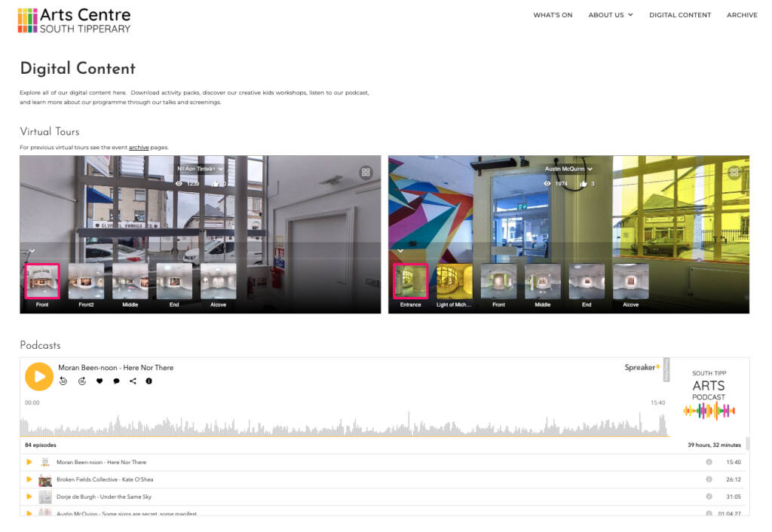Click the view count eye in the Níl Aon Tinteán tour
Image resolution: width=772 pixels, height=532 pixels.
pos(179,184)
